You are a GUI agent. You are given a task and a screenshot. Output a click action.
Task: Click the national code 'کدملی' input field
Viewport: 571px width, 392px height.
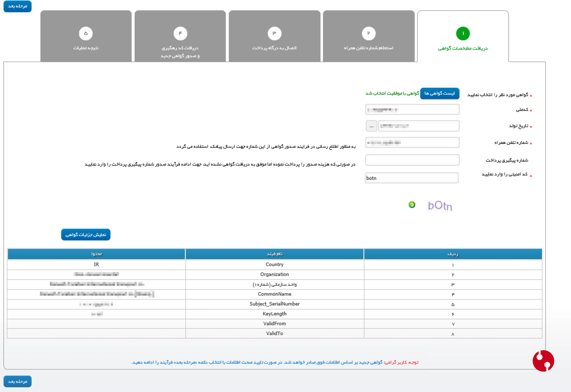[412, 110]
